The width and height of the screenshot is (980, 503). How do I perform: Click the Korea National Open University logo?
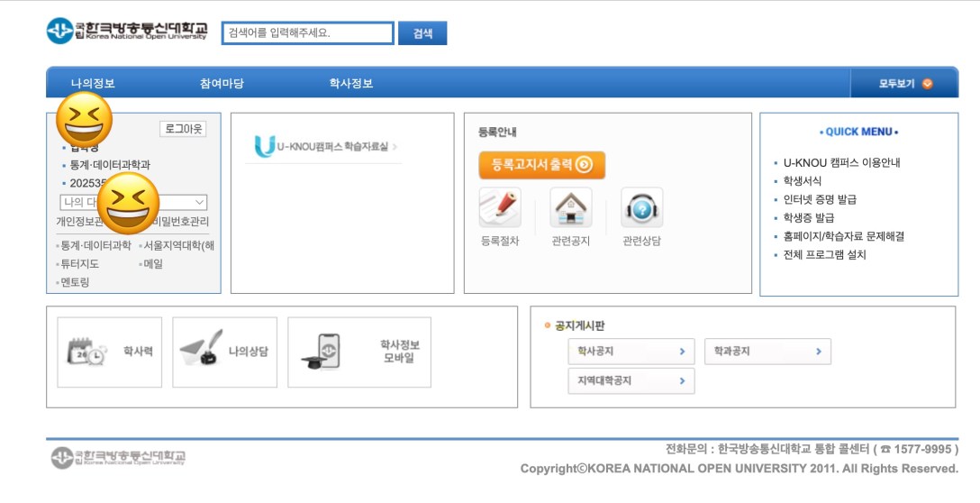[126, 31]
